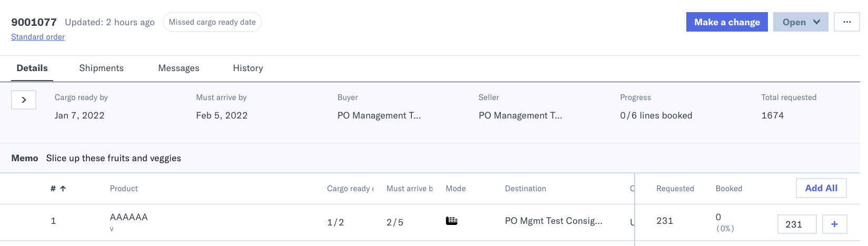Click the quantity input showing 231
Image resolution: width=868 pixels, height=246 pixels.
(797, 224)
